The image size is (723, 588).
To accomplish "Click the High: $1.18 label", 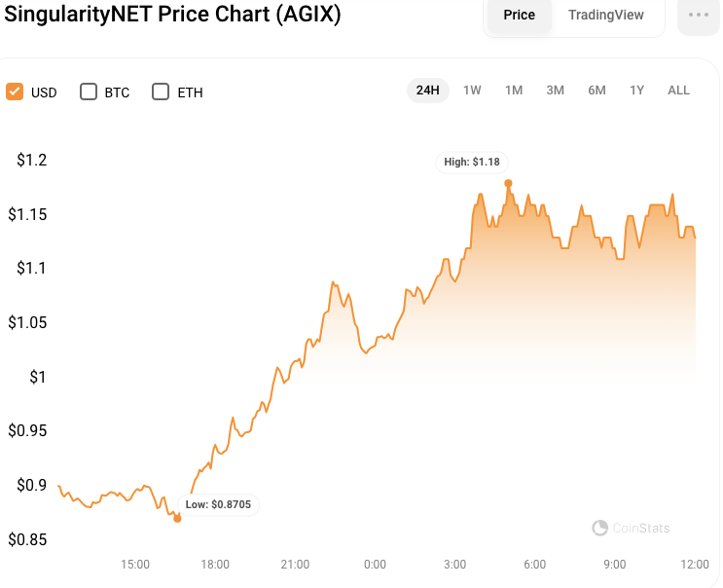I will coord(472,162).
